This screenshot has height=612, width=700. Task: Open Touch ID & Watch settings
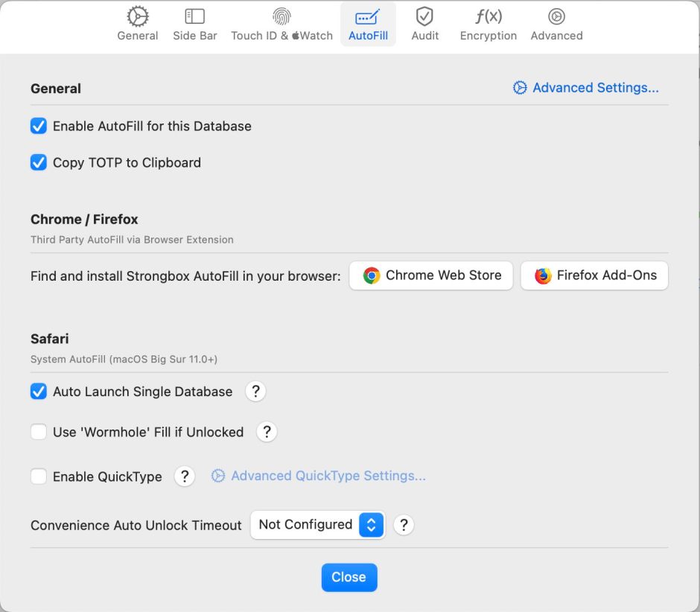click(x=281, y=24)
